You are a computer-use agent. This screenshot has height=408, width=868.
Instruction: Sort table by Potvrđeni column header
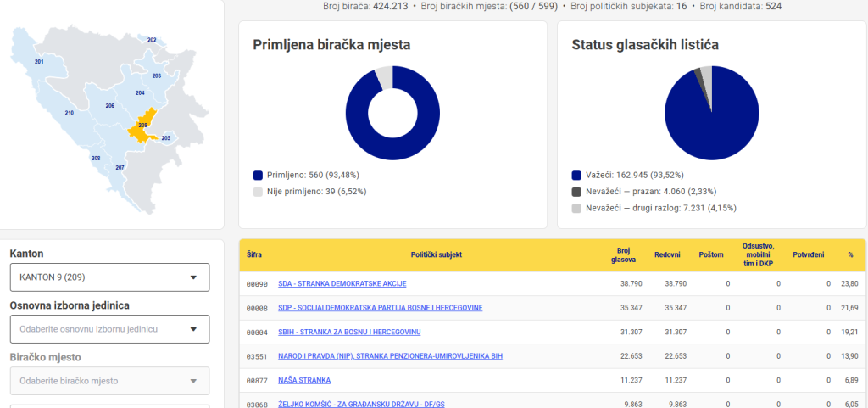click(x=808, y=254)
